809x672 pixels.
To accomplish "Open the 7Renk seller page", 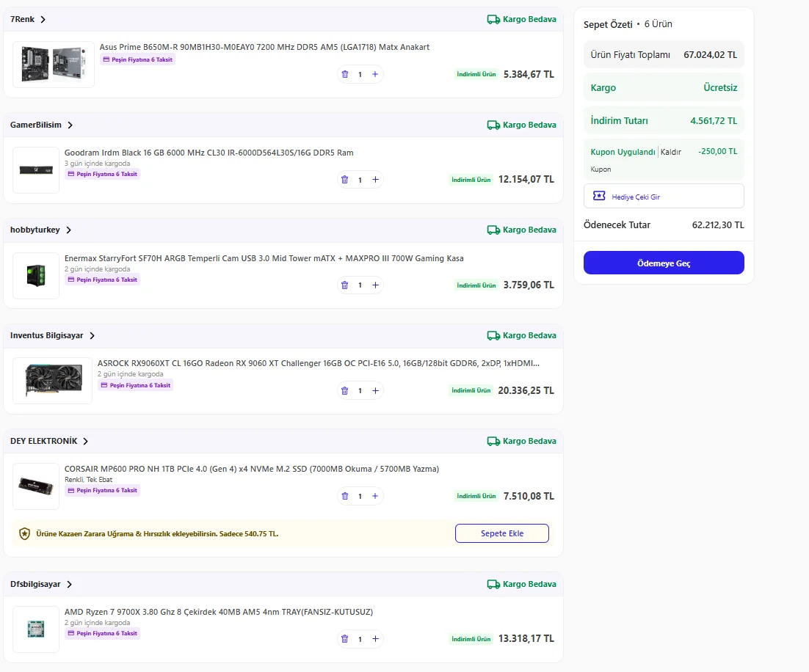I will coord(22,19).
